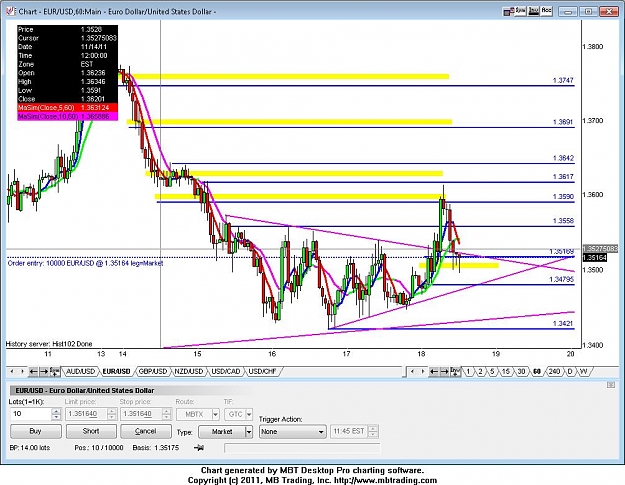This screenshot has height=485, width=625.
Task: Close the order entry panel with small X
Action: 611,385
